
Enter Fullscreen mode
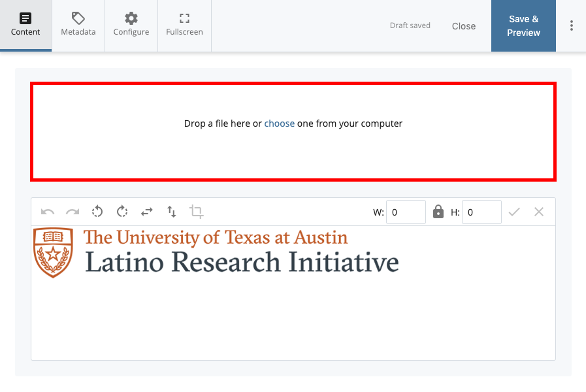point(185,25)
